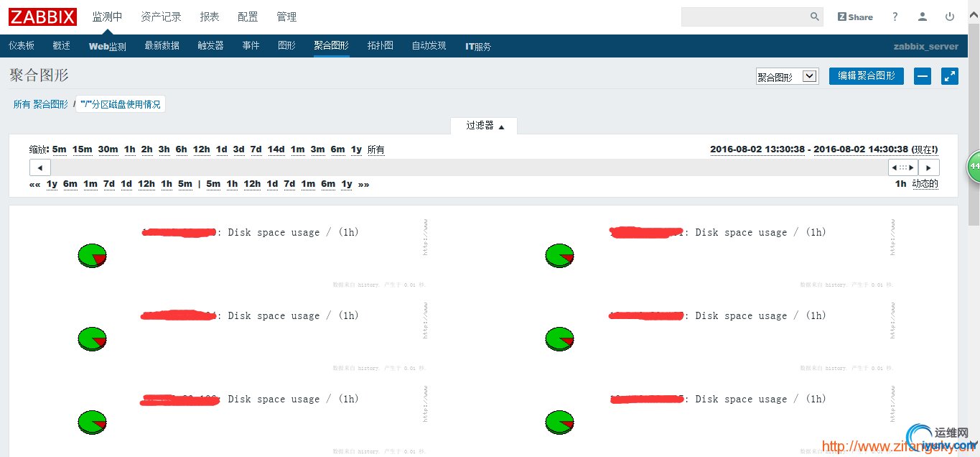
Task: Open the 配置 top menu
Action: 248,17
